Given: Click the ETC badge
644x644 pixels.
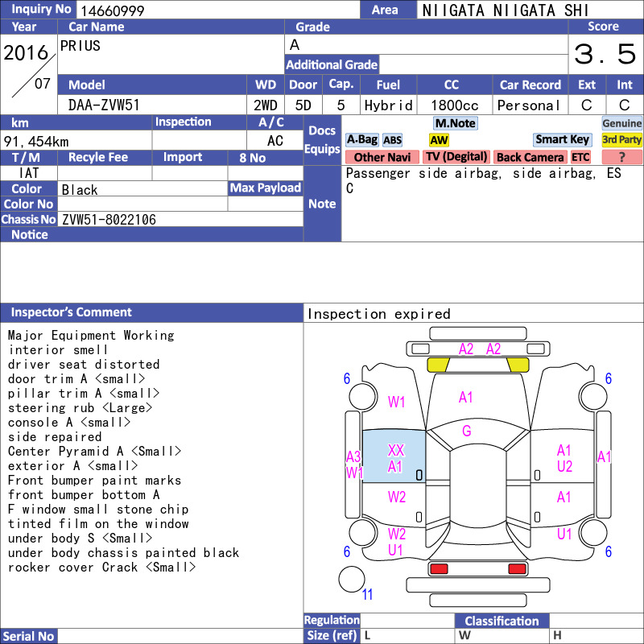Looking at the screenshot, I should [580, 157].
